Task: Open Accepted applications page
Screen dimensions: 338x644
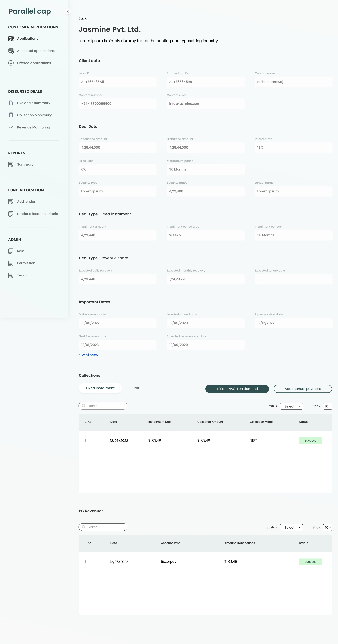Action: [36, 51]
